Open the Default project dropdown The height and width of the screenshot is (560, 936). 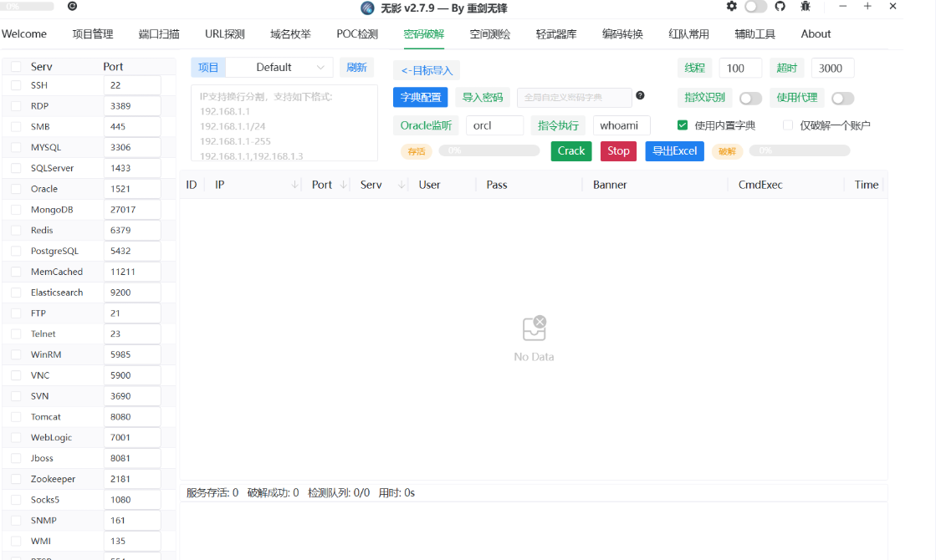tap(279, 68)
